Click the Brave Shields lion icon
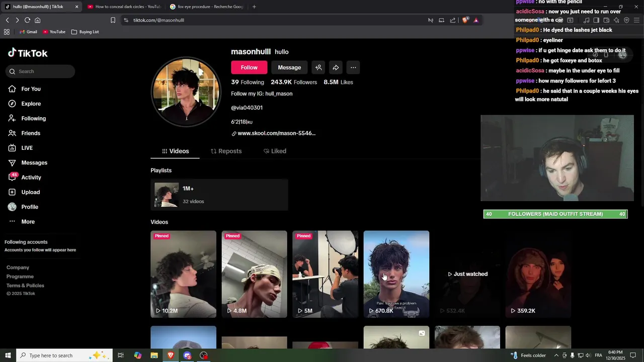The width and height of the screenshot is (644, 362). tap(465, 20)
